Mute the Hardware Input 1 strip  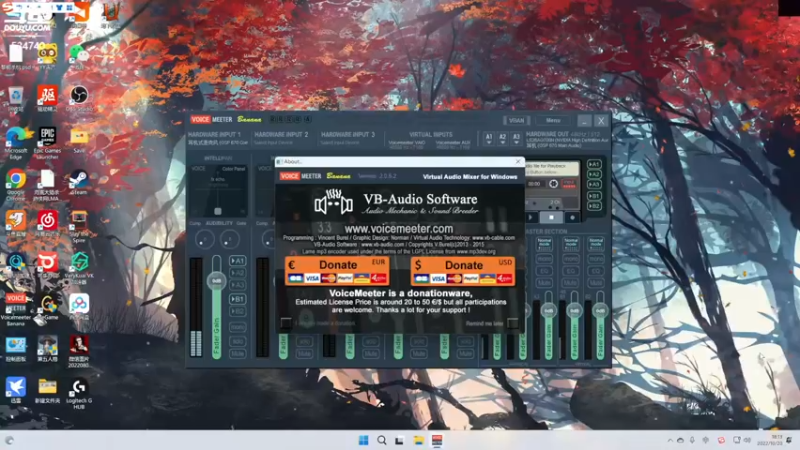pyautogui.click(x=237, y=354)
